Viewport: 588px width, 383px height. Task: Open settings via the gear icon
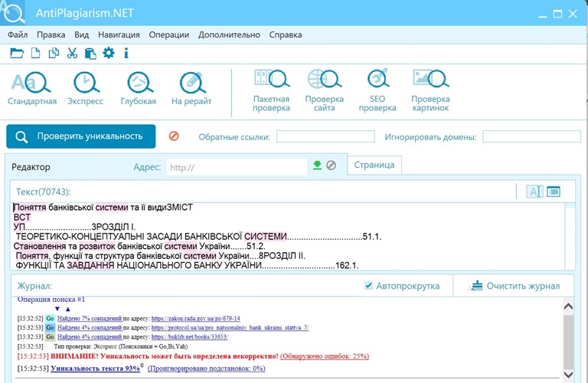click(x=109, y=53)
